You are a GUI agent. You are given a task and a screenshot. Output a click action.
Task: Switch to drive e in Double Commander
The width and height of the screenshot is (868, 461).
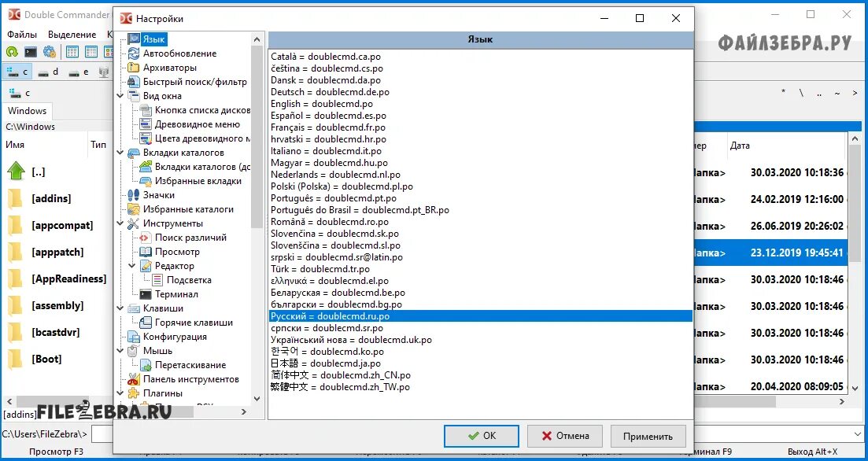(x=79, y=72)
